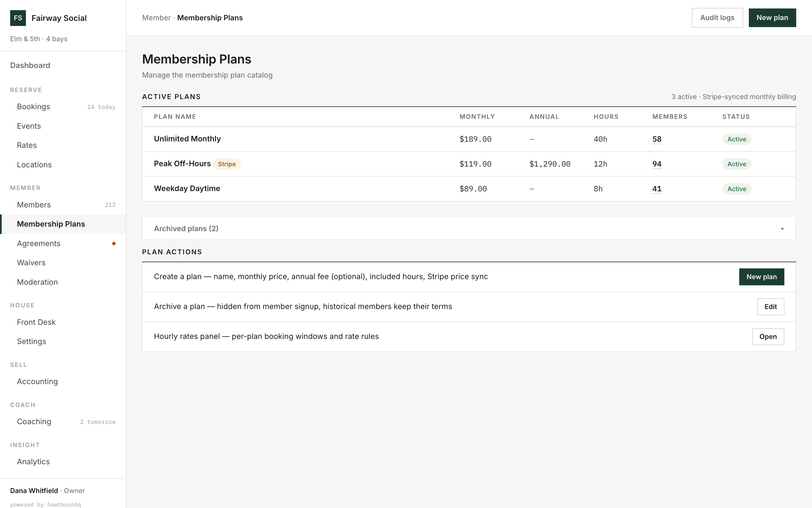Click the 14 today bookings count
Image resolution: width=812 pixels, height=508 pixels.
point(101,107)
